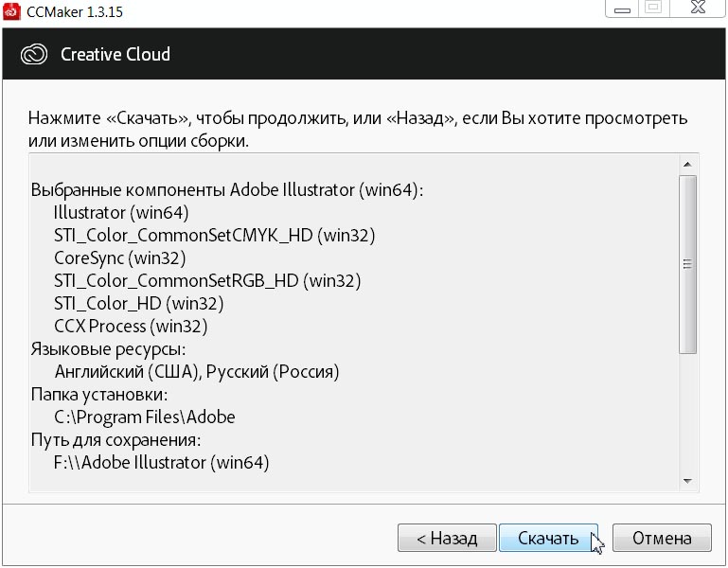Click the F:\\Adobe Illustrator (win64) save path
This screenshot has height=568, width=728.
click(x=162, y=463)
